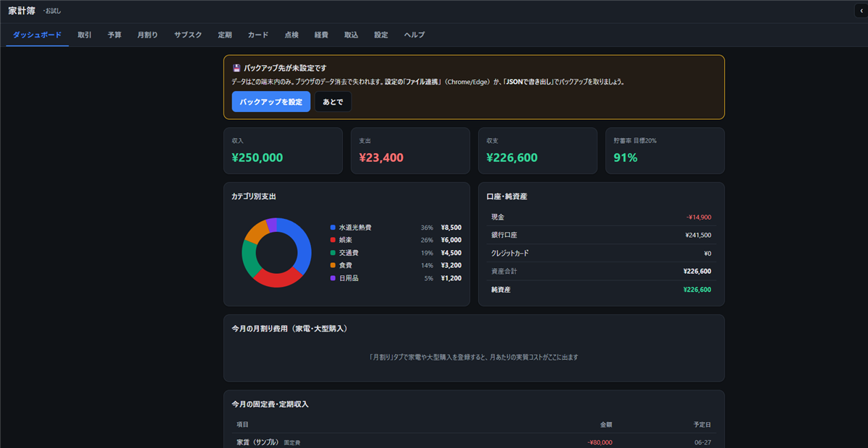
Task: Click the 項目 column header
Action: pyautogui.click(x=242, y=424)
